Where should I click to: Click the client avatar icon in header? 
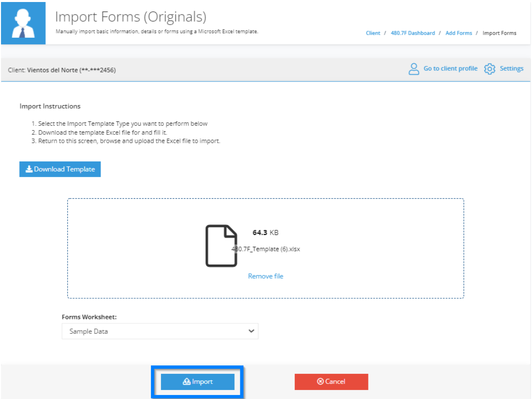click(x=24, y=23)
